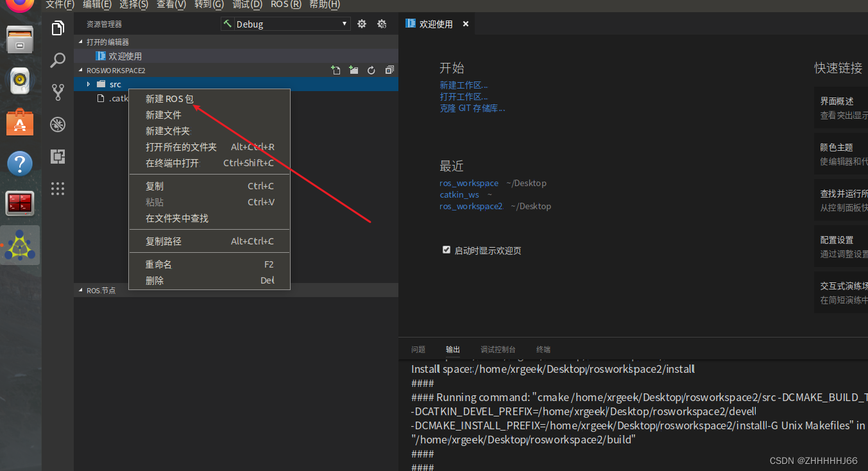Click the Collapse All folders icon
Viewport: 868px width, 471px height.
pyautogui.click(x=389, y=70)
